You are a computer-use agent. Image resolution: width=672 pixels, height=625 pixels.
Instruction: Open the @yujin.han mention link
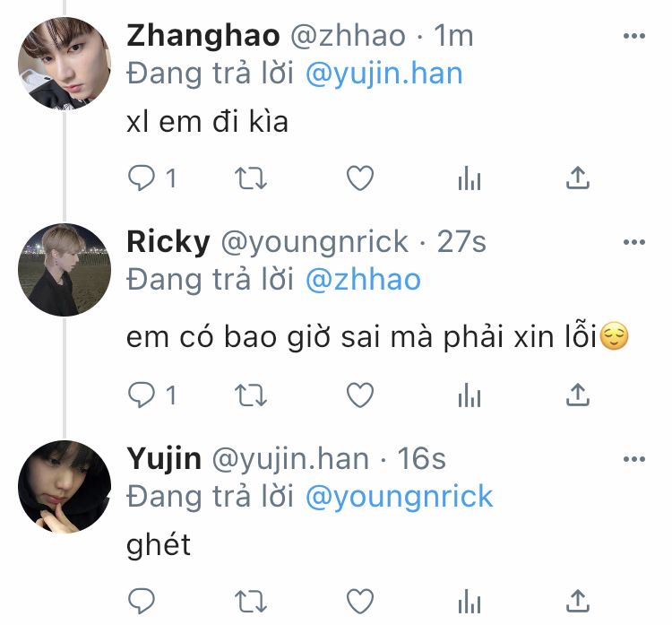pos(384,74)
